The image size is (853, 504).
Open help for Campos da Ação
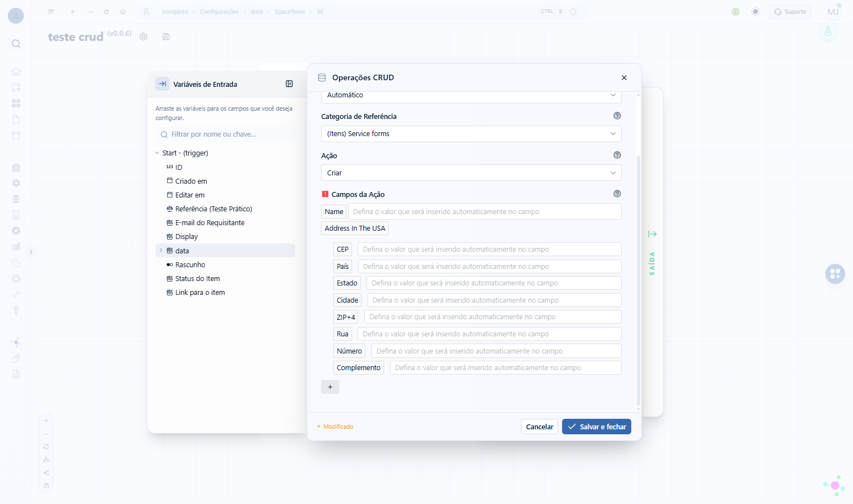click(617, 194)
